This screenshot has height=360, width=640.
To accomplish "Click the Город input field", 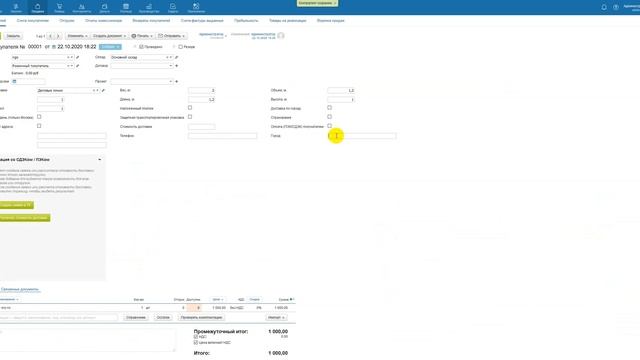I will [x=362, y=136].
